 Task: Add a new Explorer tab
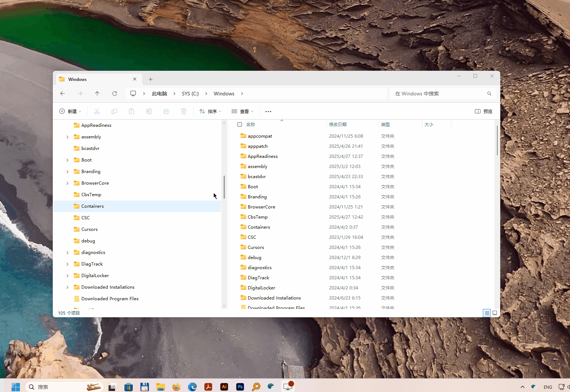tap(151, 79)
